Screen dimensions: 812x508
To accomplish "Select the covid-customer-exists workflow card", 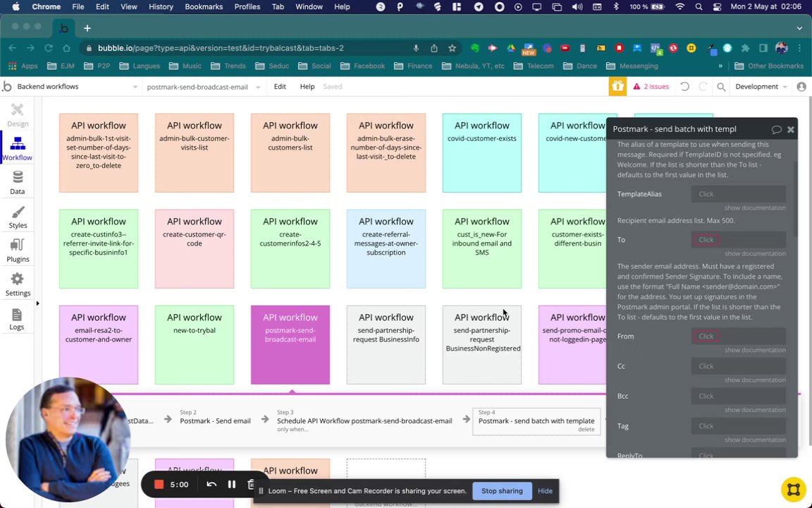I will click(x=481, y=153).
